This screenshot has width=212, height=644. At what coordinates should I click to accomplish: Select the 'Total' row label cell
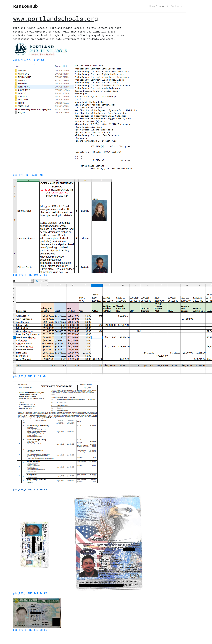[x=28, y=366]
